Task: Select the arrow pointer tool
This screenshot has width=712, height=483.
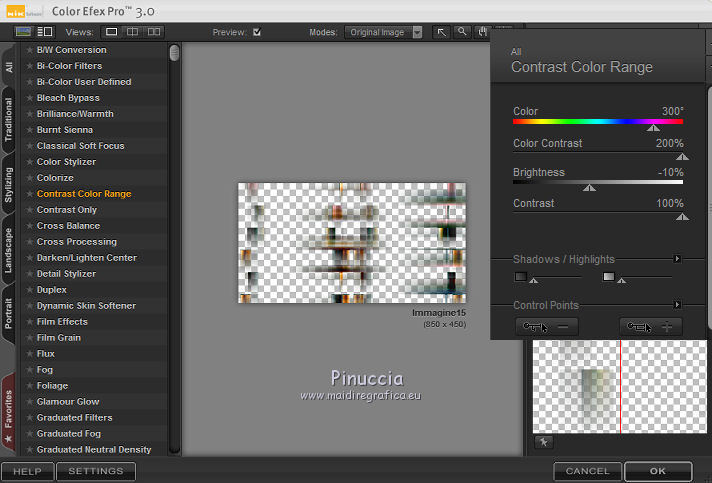Action: point(441,32)
